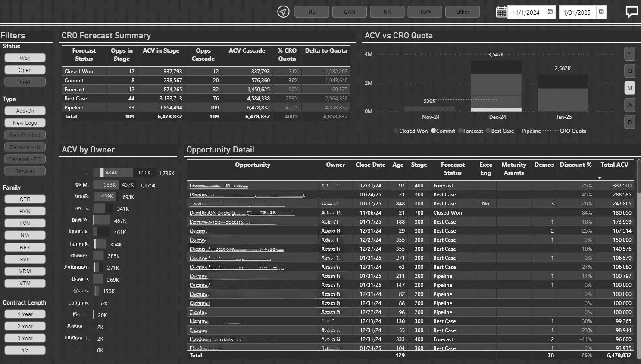This screenshot has height=364, width=641.
Task: Filter Family by VTM
Action: pos(25,283)
